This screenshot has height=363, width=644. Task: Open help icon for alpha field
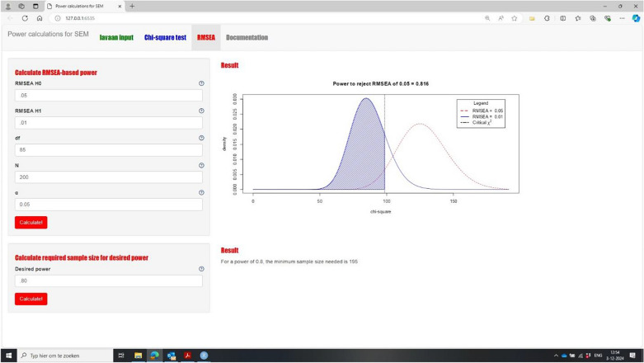click(x=201, y=192)
